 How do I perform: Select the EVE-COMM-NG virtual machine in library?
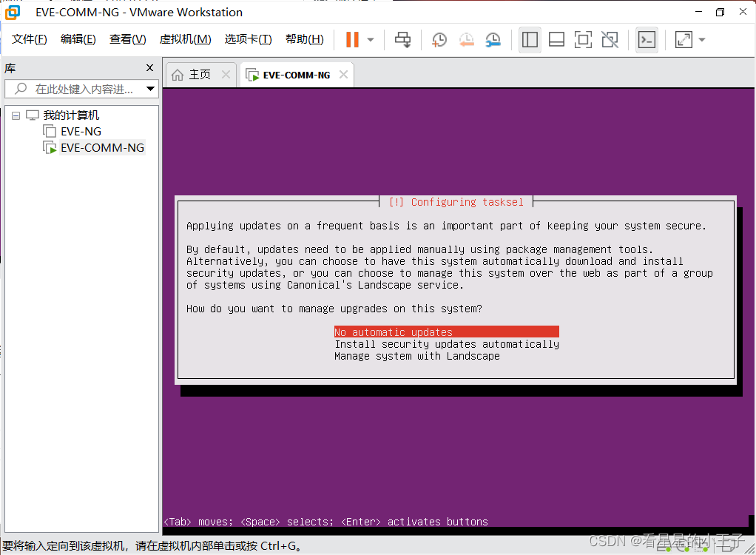pyautogui.click(x=102, y=147)
